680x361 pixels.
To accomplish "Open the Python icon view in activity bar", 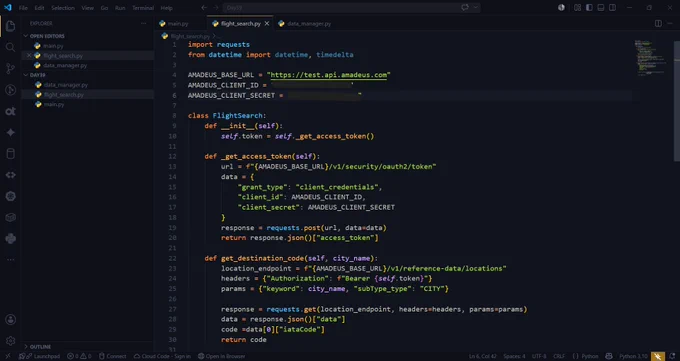I will 10,238.
